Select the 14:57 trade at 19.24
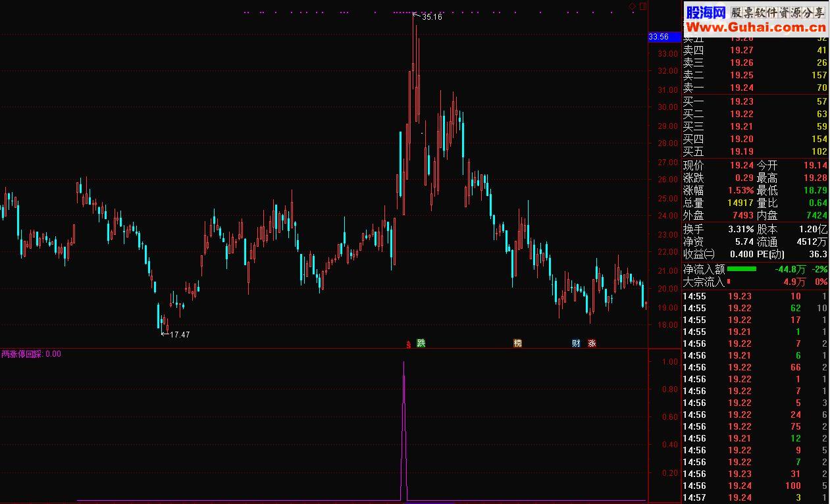Screen dimensions: 830x504 click(x=756, y=497)
